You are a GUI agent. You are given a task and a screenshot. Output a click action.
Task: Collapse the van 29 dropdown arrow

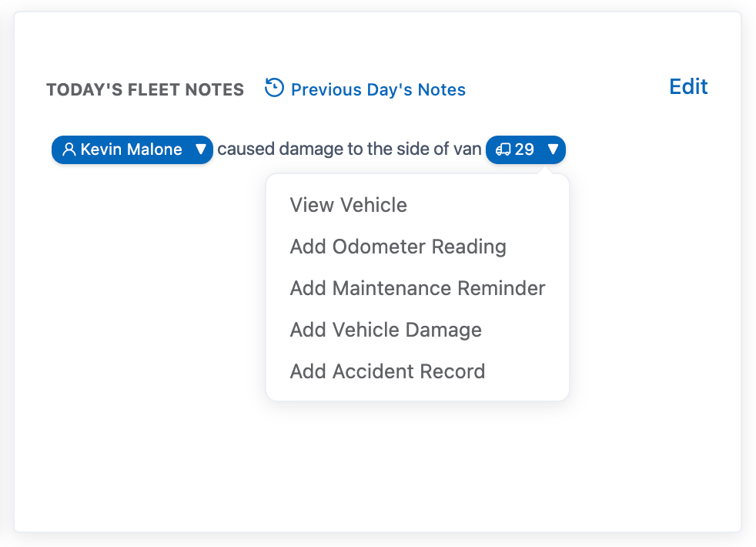click(x=553, y=149)
